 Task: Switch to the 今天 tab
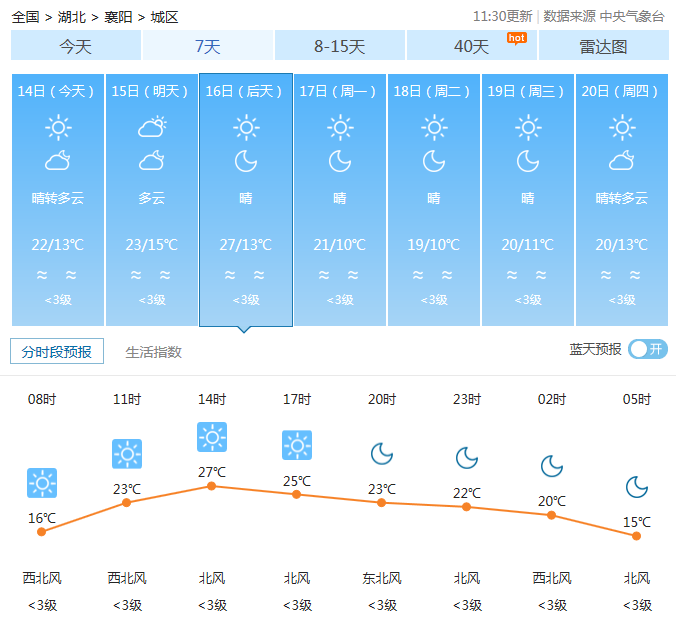(x=76, y=46)
